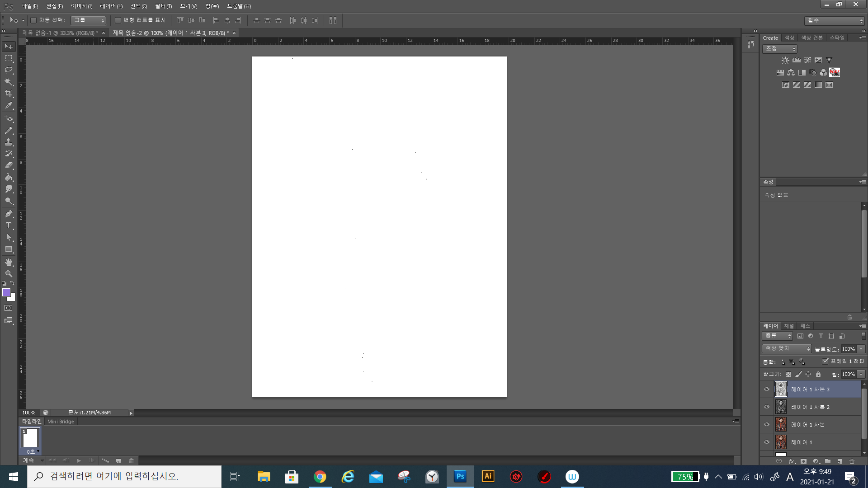
Task: Open the 그룹 auto-select dropdown
Action: pyautogui.click(x=88, y=20)
